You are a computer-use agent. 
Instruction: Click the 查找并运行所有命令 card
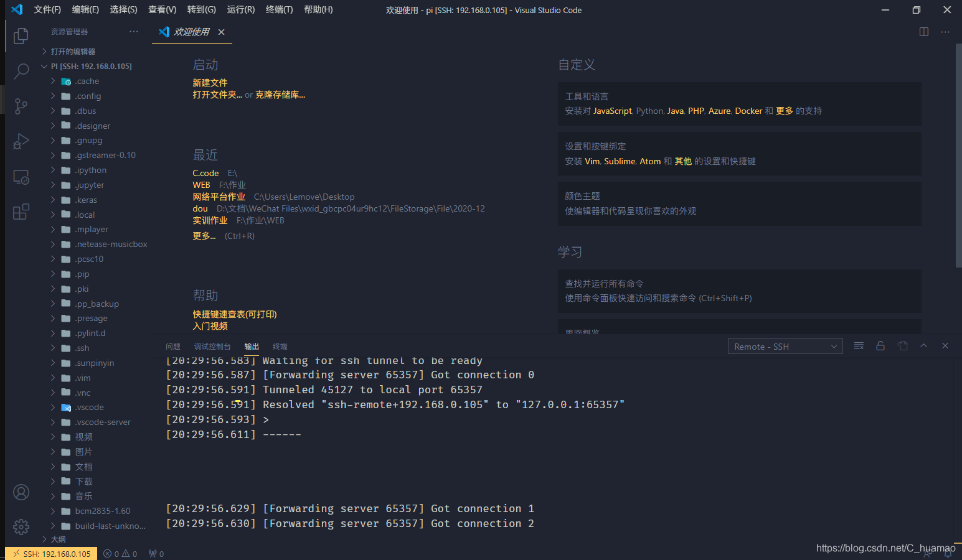pos(740,291)
